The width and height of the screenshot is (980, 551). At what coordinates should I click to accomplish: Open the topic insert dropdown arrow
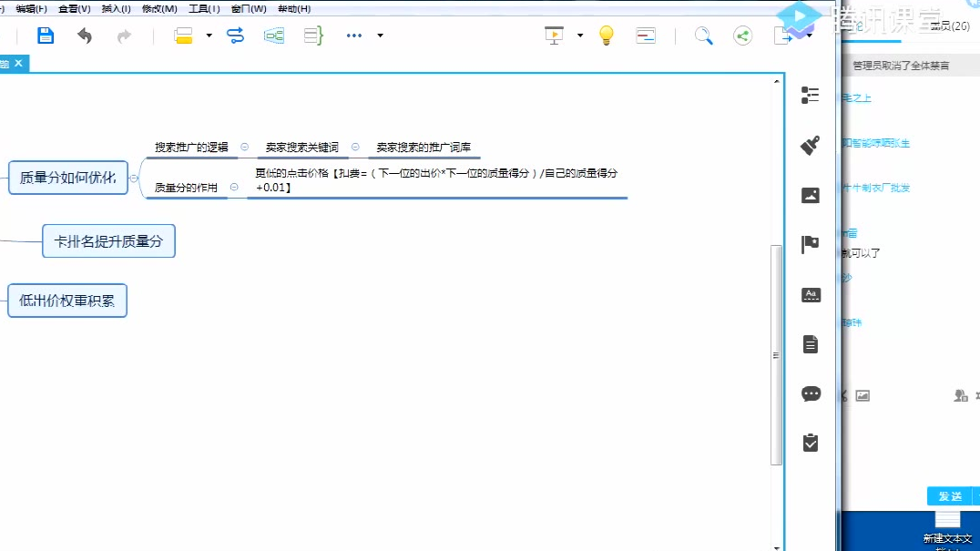pyautogui.click(x=209, y=36)
